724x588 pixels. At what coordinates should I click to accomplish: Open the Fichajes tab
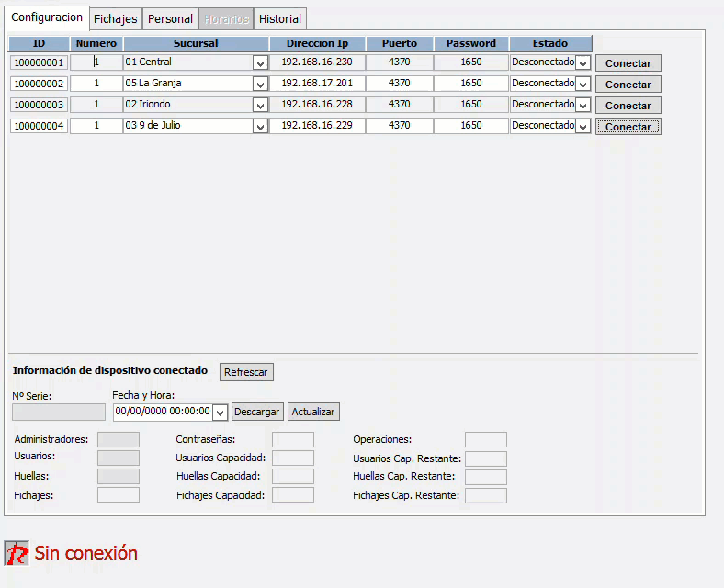[115, 18]
